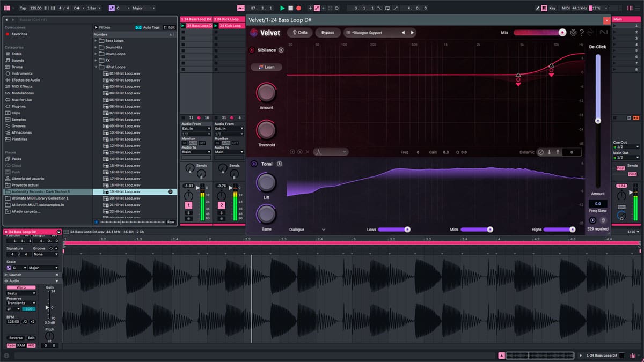Open Velvet help question mark icon
Image resolution: width=644 pixels, height=362 pixels.
point(581,33)
